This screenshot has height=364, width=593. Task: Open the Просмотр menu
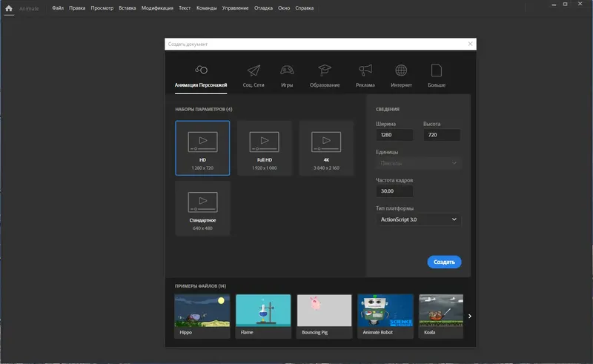point(102,8)
